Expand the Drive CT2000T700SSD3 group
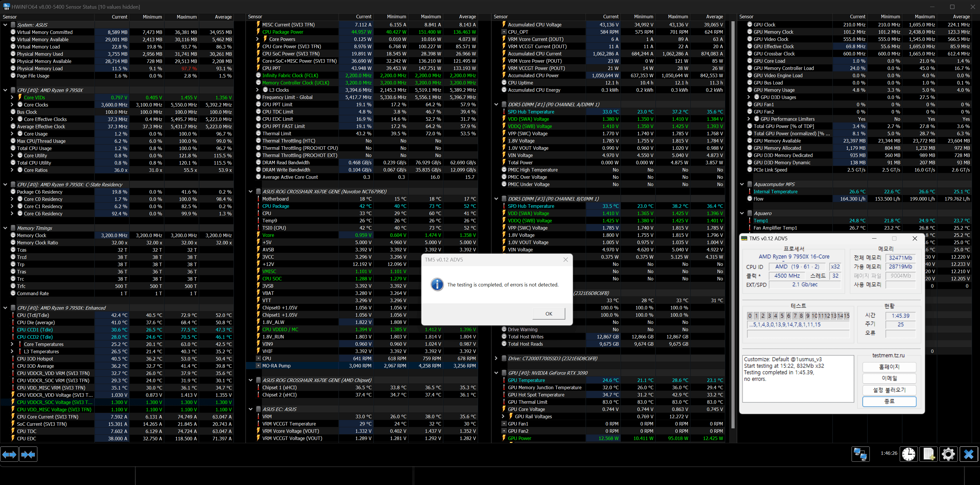Screen dimensions: 980x485 coord(496,358)
